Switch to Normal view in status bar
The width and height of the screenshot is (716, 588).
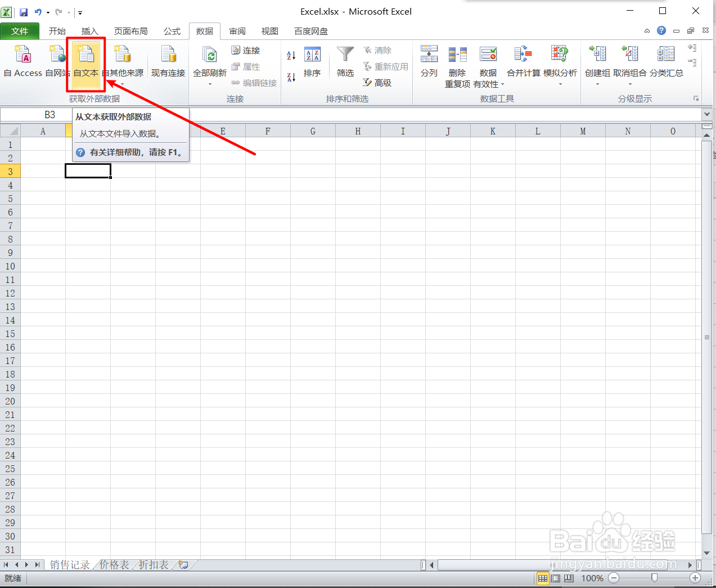[x=543, y=578]
